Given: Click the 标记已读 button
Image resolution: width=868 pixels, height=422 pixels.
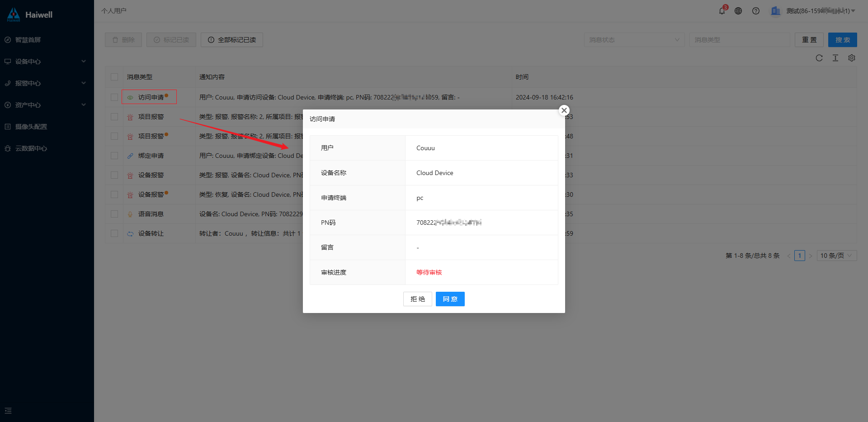Looking at the screenshot, I should (x=171, y=40).
